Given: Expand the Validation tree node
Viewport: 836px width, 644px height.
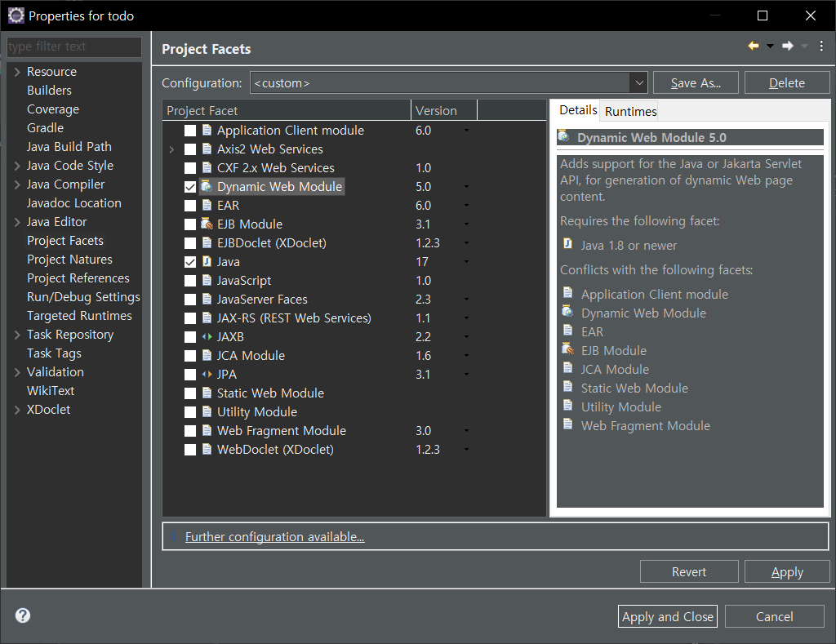Looking at the screenshot, I should (17, 371).
